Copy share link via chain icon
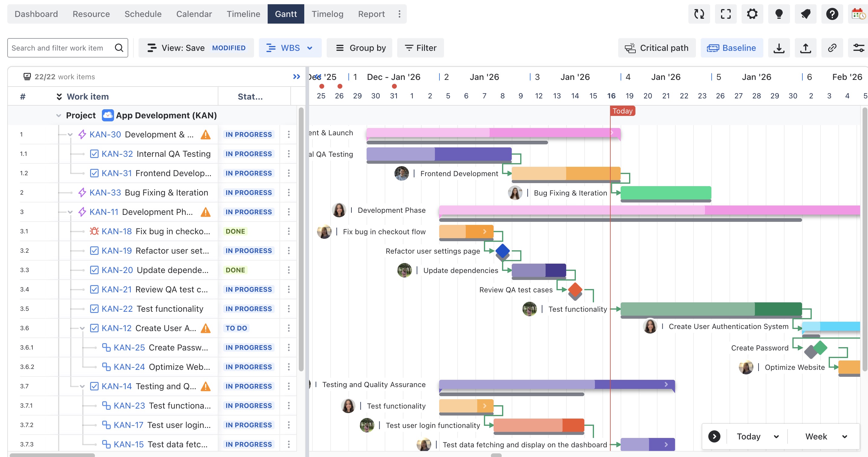Image resolution: width=868 pixels, height=457 pixels. pyautogui.click(x=832, y=48)
